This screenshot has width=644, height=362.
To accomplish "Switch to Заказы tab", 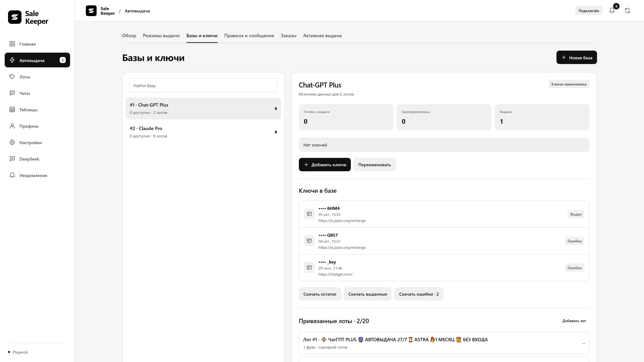I will pyautogui.click(x=288, y=36).
